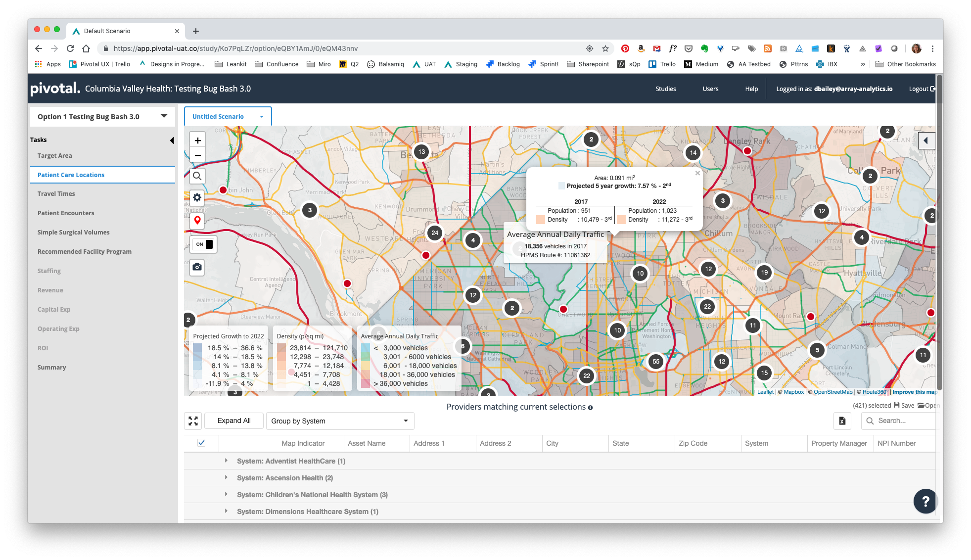The image size is (971, 560).
Task: Open Recommended Facility Program task
Action: pos(85,252)
